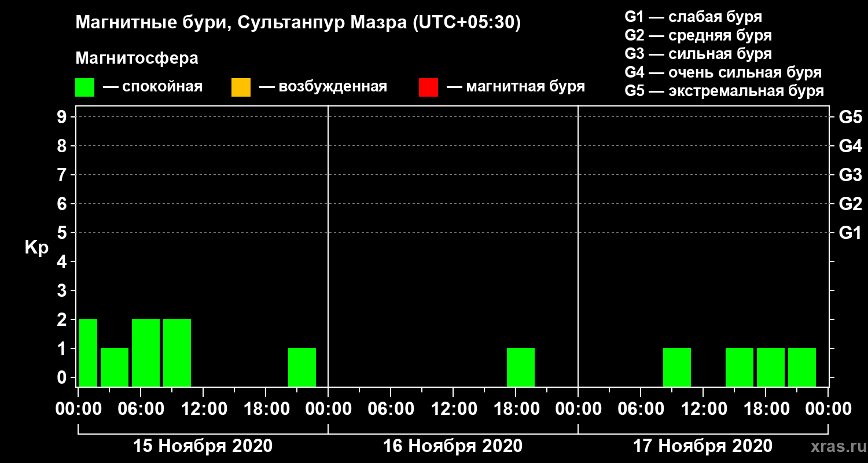Click the '06:00' time label under 16 November
This screenshot has height=463, width=868.
click(x=391, y=409)
